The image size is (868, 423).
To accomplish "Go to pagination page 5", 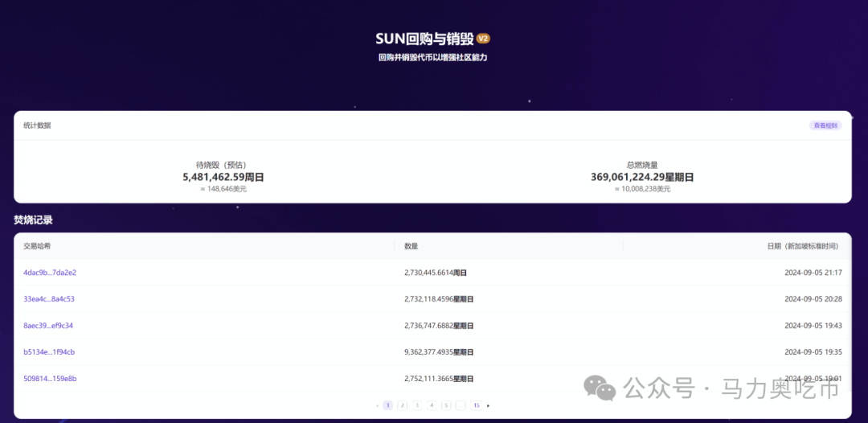I will (446, 405).
